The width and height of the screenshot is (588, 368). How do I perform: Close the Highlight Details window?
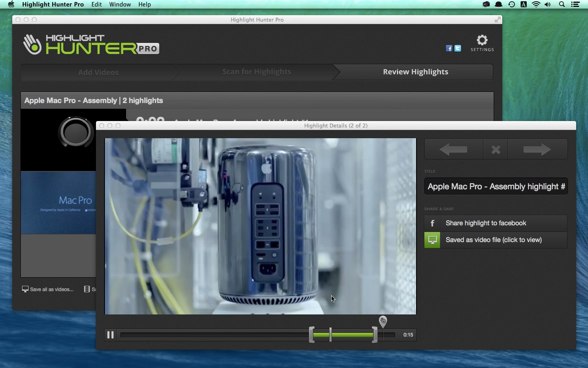[x=102, y=126]
